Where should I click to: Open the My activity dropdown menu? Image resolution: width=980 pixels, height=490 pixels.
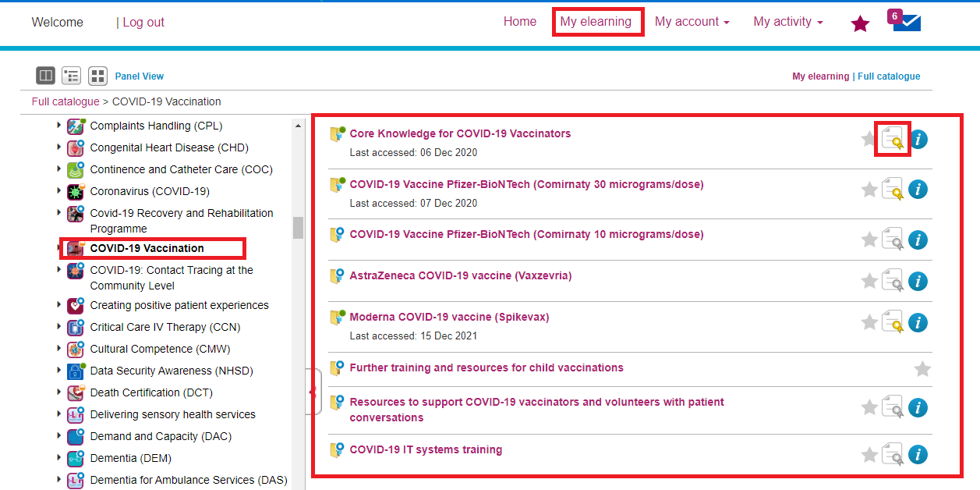(x=788, y=22)
